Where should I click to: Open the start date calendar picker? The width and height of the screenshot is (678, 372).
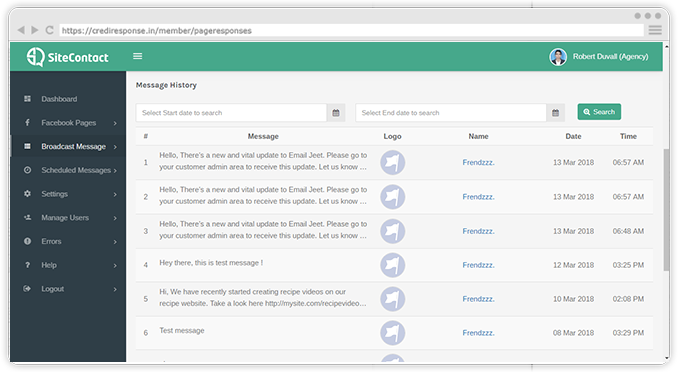click(336, 113)
